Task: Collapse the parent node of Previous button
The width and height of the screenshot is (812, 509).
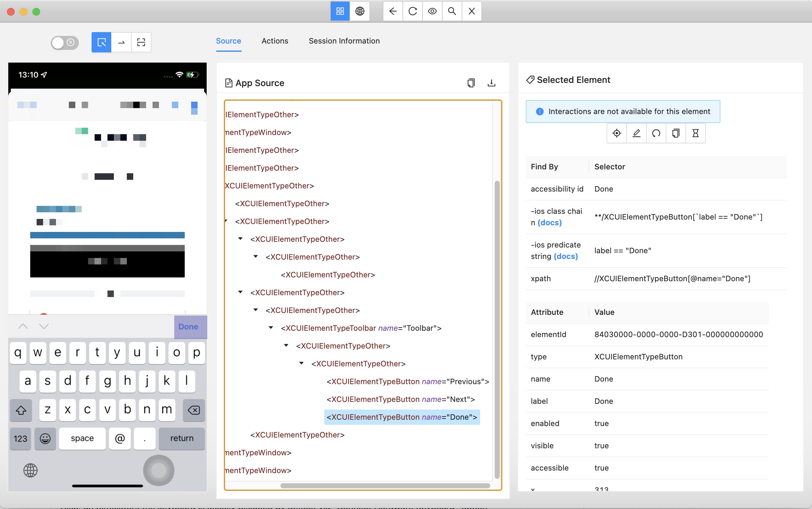Action: tap(301, 363)
